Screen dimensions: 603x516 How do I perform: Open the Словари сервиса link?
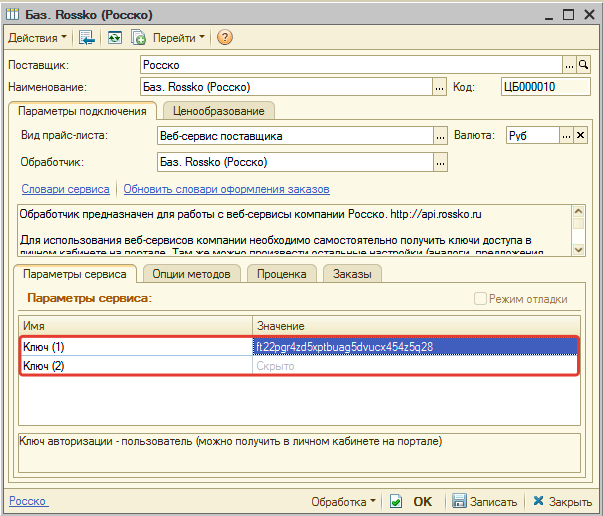[x=65, y=189]
